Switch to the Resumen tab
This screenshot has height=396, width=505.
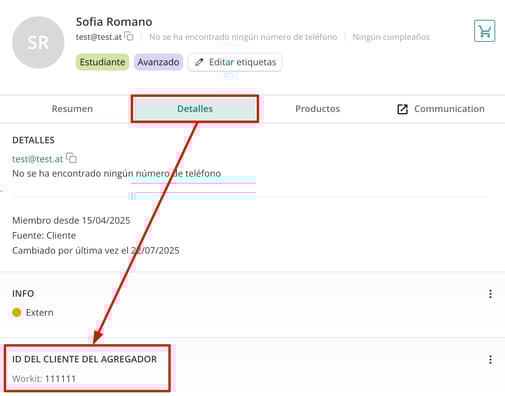click(72, 109)
